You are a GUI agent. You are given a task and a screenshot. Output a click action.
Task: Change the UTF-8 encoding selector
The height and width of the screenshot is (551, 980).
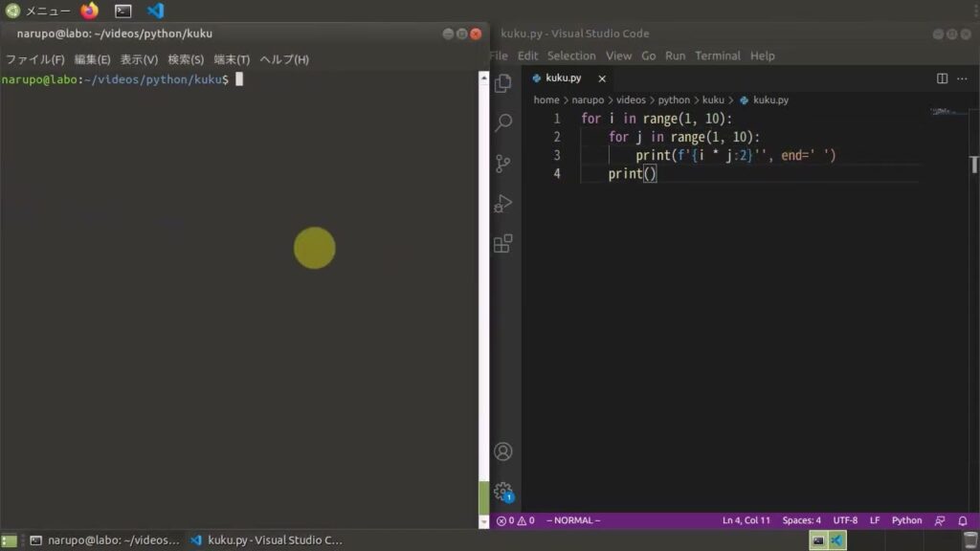pos(845,520)
